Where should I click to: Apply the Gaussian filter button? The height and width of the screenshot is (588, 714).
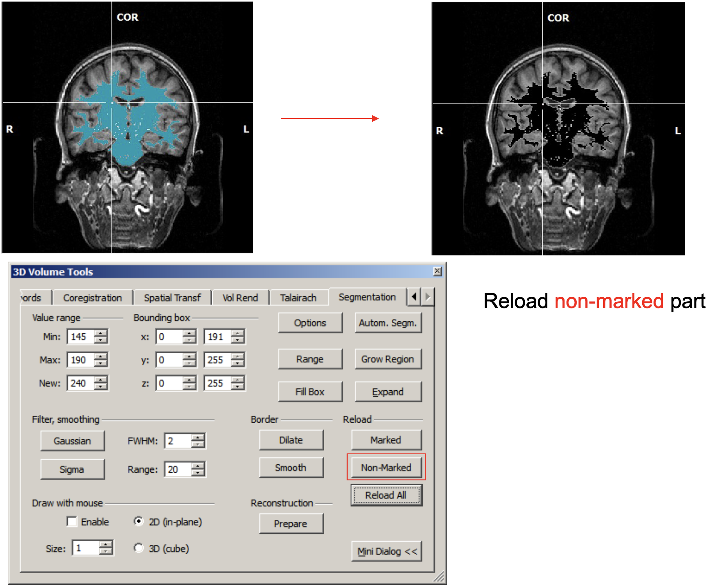click(72, 441)
